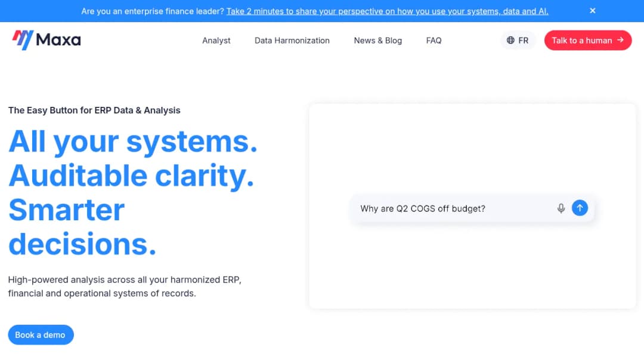This screenshot has width=644, height=363.
Task: Click 'Are you an enterprise finance leader?' text
Action: tap(153, 11)
